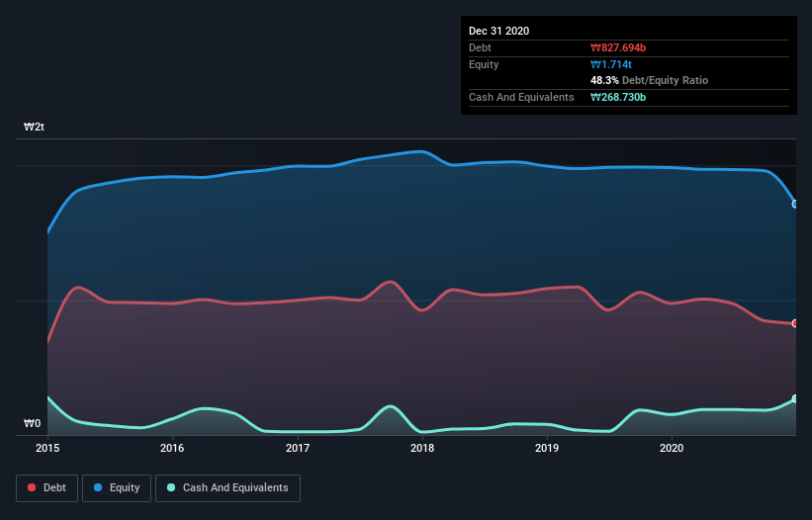Viewport: 812px width, 520px height.
Task: Click the ₩0 y-axis label
Action: (32, 423)
